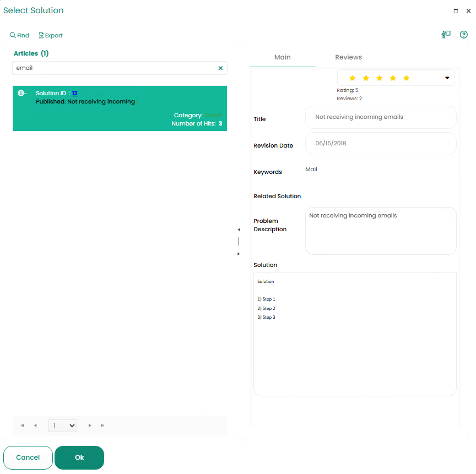Go to the next articles page

coord(90,426)
